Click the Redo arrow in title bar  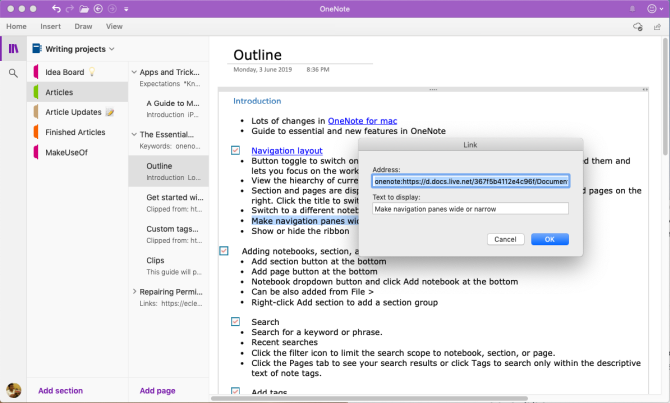pos(70,9)
